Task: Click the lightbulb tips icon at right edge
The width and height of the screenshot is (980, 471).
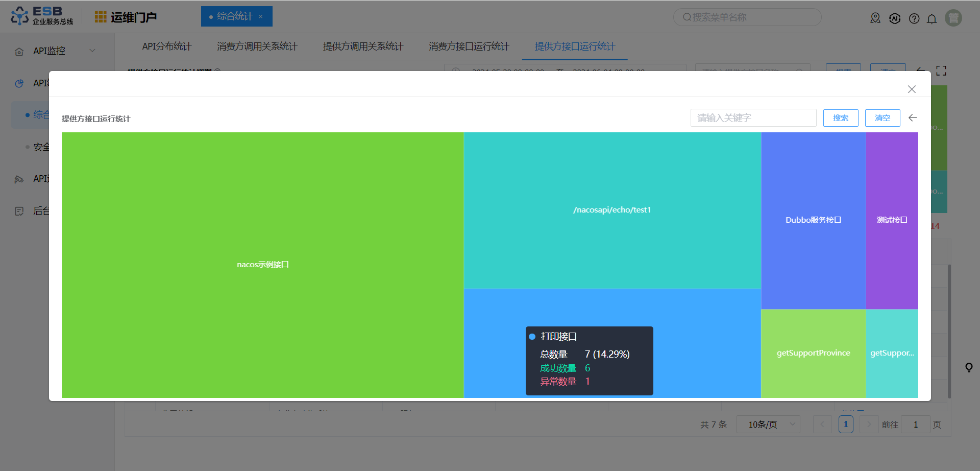Action: tap(968, 367)
